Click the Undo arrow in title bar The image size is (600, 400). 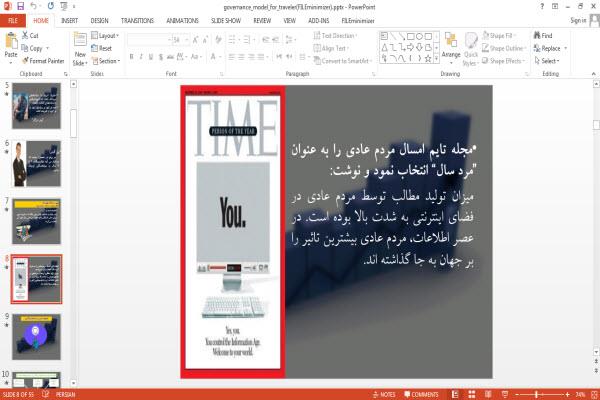[x=34, y=6]
